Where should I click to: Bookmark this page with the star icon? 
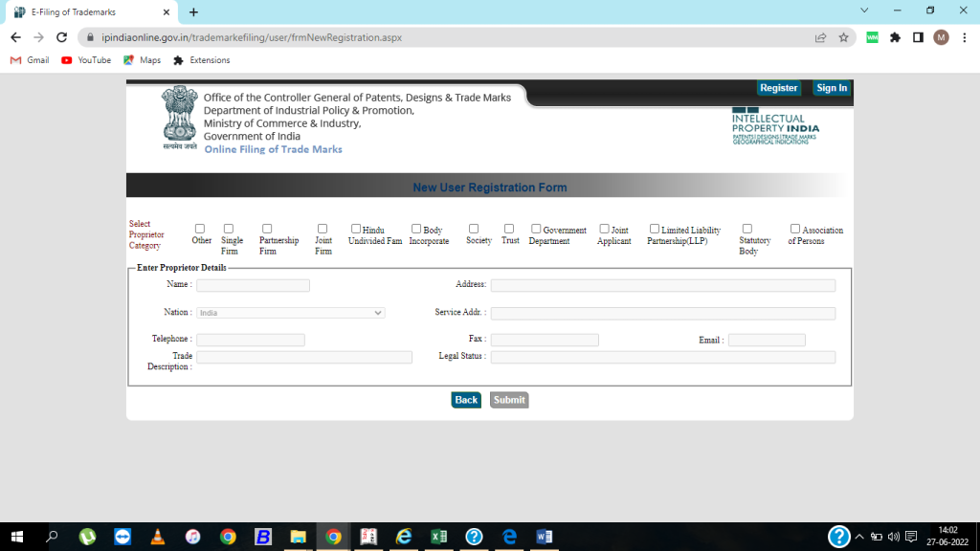(x=843, y=37)
